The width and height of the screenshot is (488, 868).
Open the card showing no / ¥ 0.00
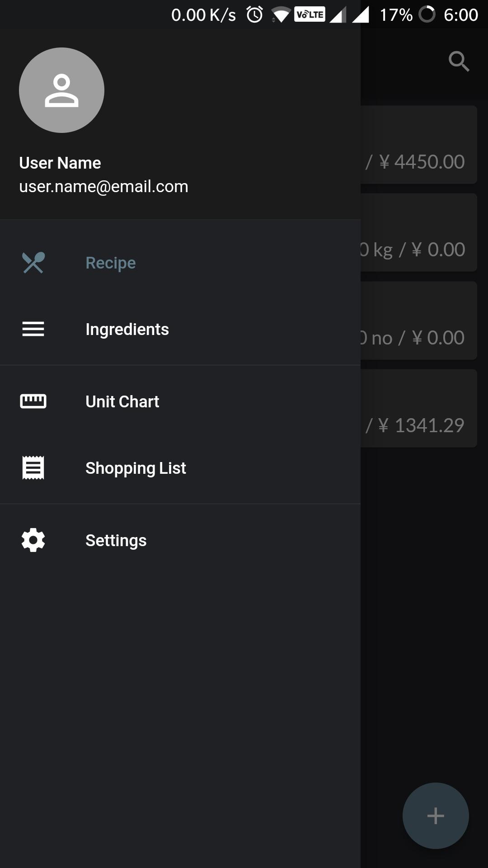coord(419,321)
